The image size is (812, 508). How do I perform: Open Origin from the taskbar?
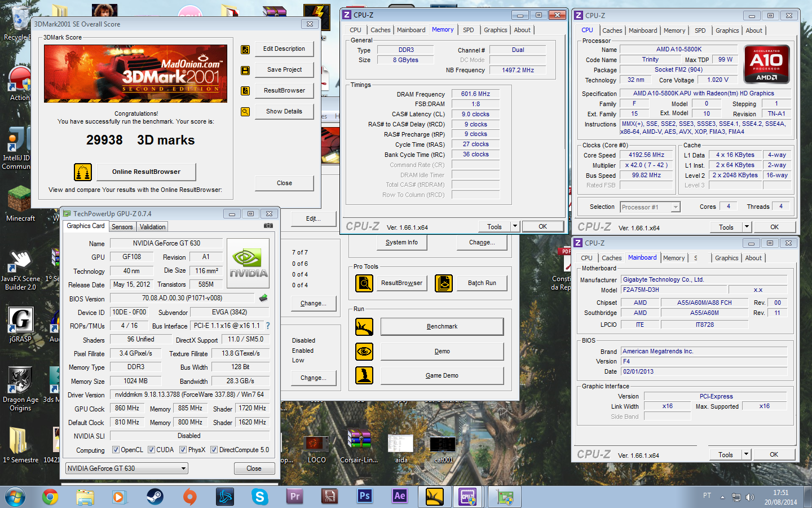click(189, 497)
